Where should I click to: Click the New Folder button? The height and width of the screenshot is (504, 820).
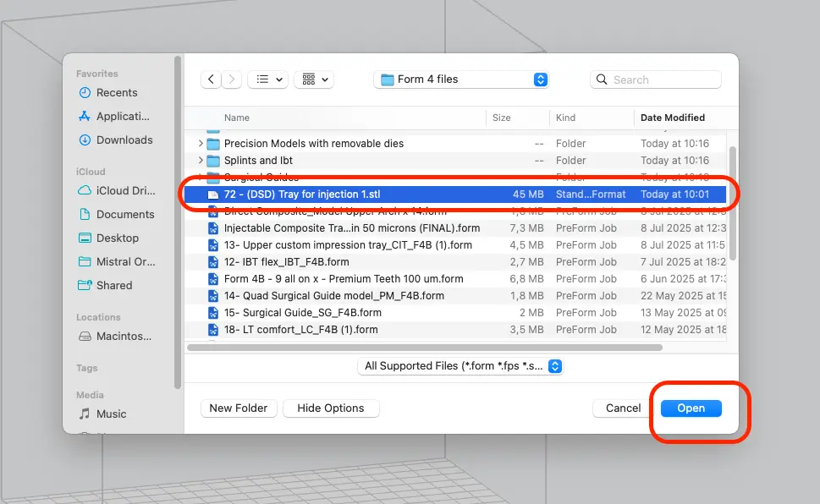click(238, 408)
